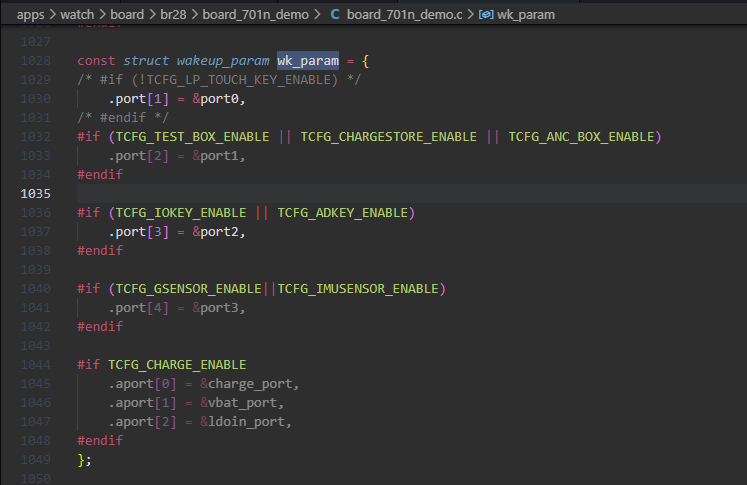747x485 pixels.
Task: Click the C language file icon in breadcrumb
Action: [335, 15]
